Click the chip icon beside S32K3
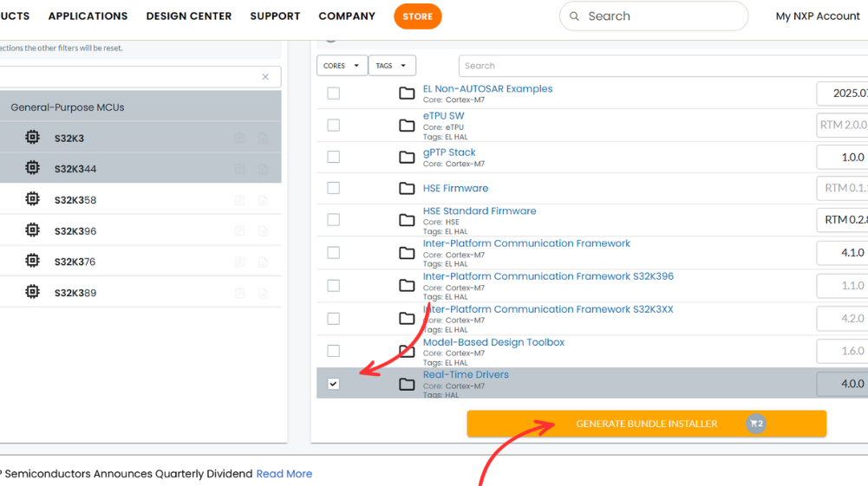868x486 pixels. [x=33, y=137]
